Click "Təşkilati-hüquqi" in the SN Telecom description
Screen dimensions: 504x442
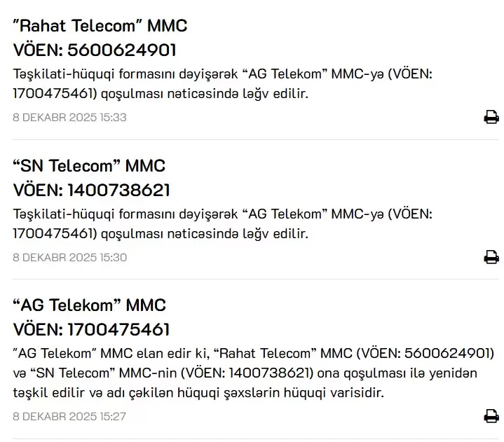[x=55, y=214]
